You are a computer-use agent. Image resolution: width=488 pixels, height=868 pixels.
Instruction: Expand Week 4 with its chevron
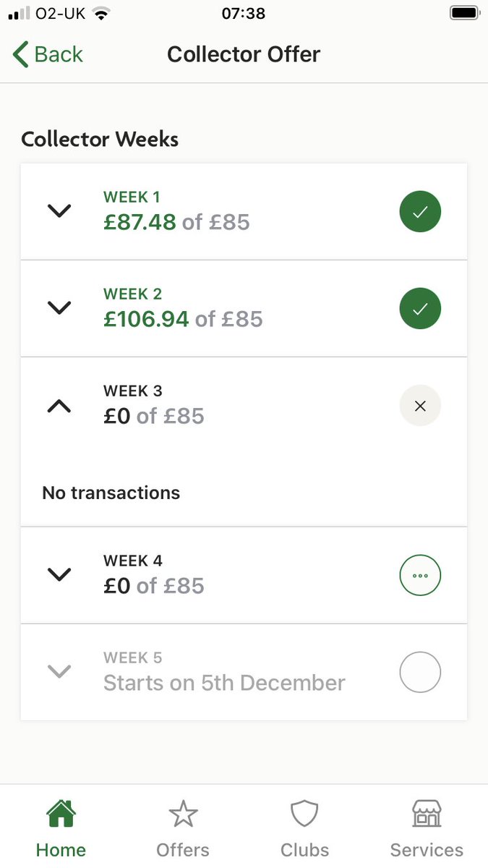[x=59, y=575]
